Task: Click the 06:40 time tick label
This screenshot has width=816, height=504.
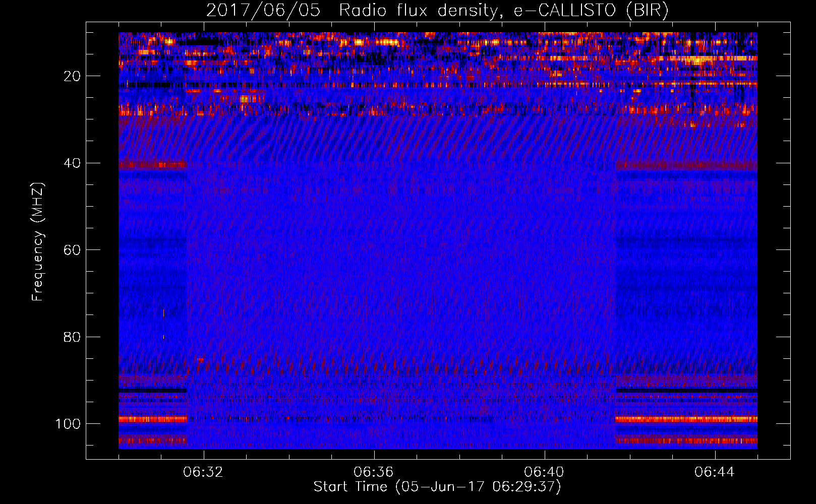Action: (544, 472)
